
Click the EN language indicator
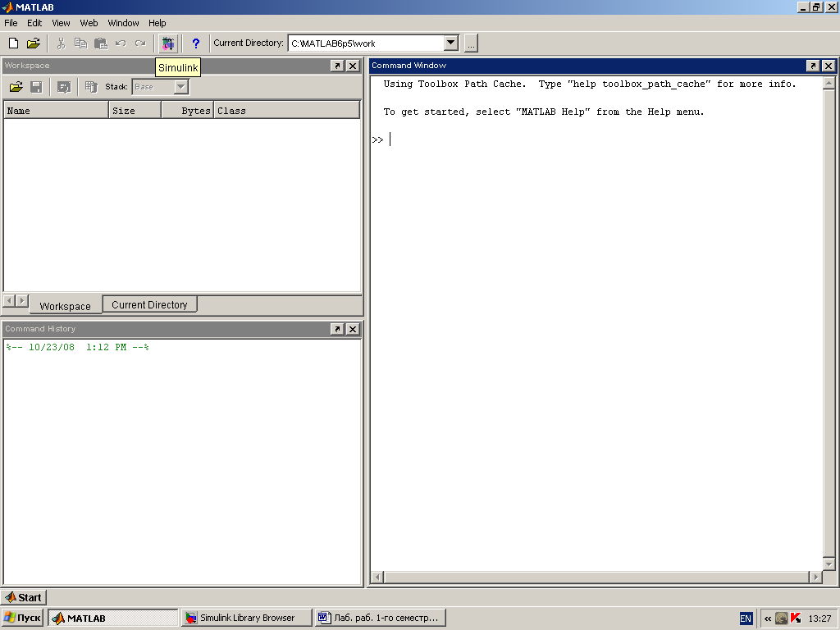[x=746, y=619]
